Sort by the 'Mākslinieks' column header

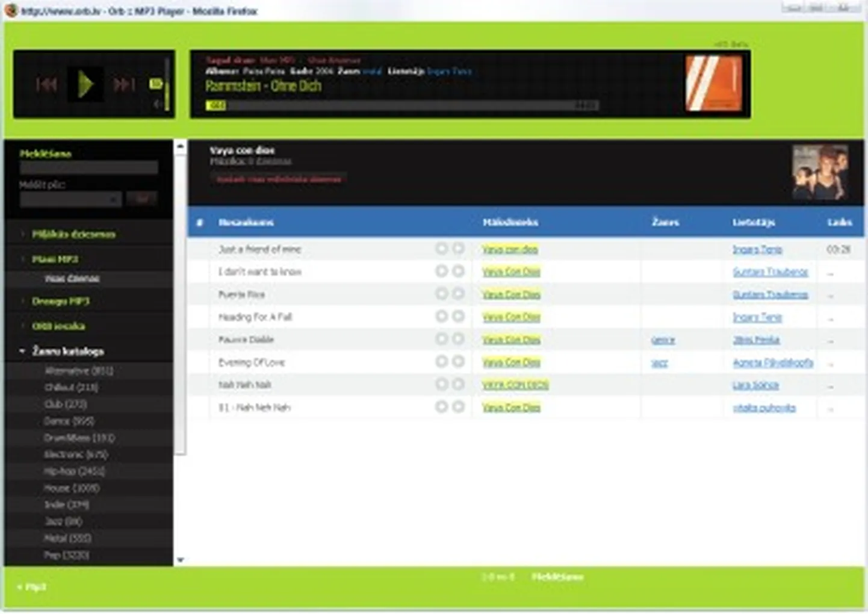(x=510, y=223)
